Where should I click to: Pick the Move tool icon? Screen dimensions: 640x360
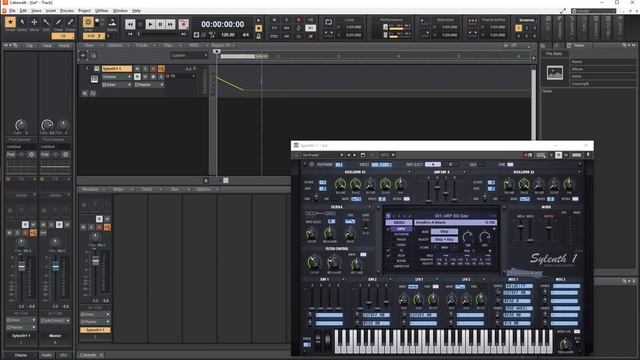34,22
